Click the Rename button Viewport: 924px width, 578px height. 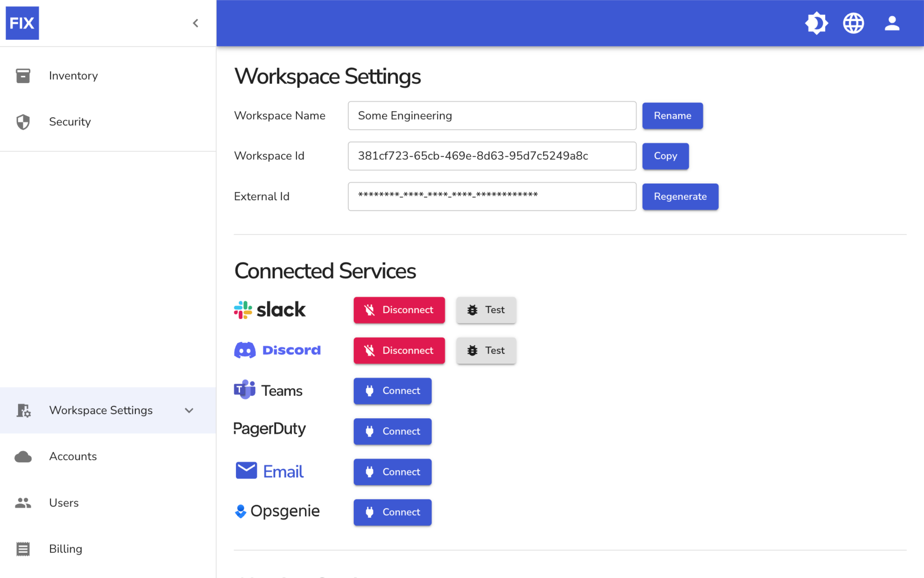pos(672,116)
